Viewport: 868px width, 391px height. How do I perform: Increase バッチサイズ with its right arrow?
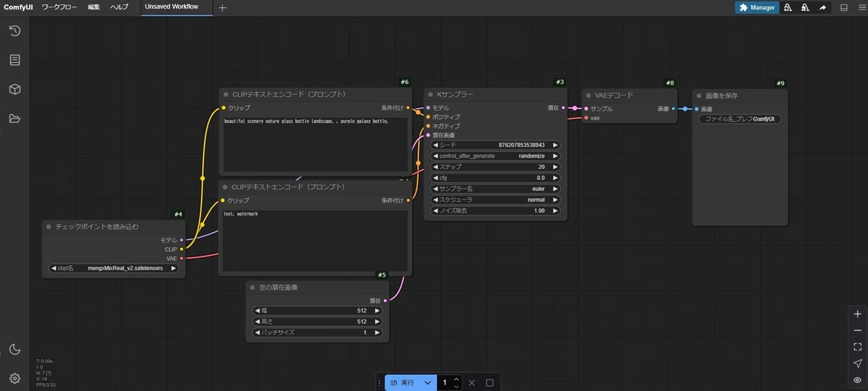tap(377, 332)
